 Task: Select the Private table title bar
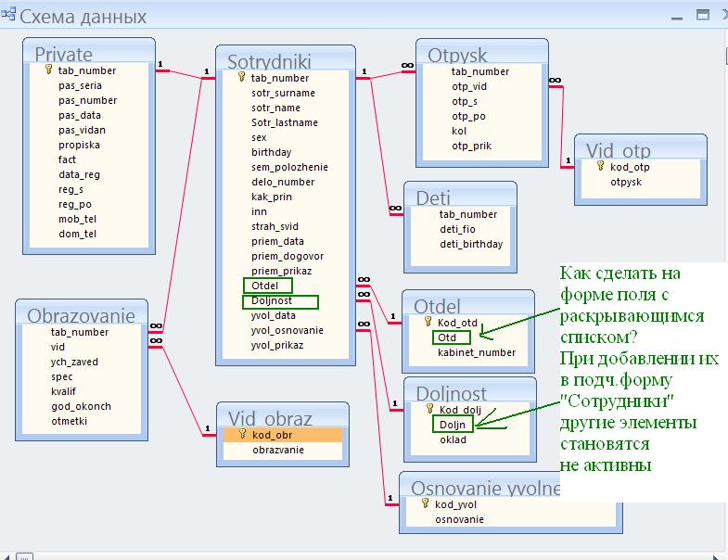coord(89,52)
